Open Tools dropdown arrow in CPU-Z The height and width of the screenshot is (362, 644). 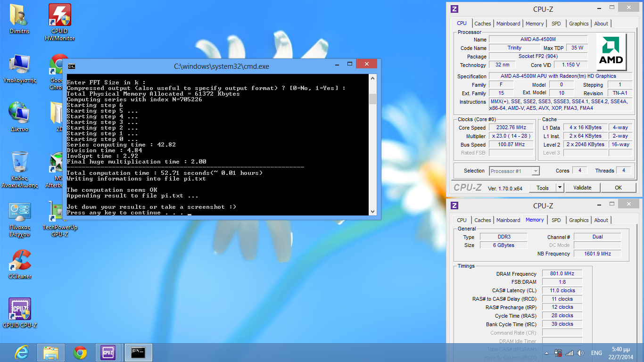tap(560, 188)
